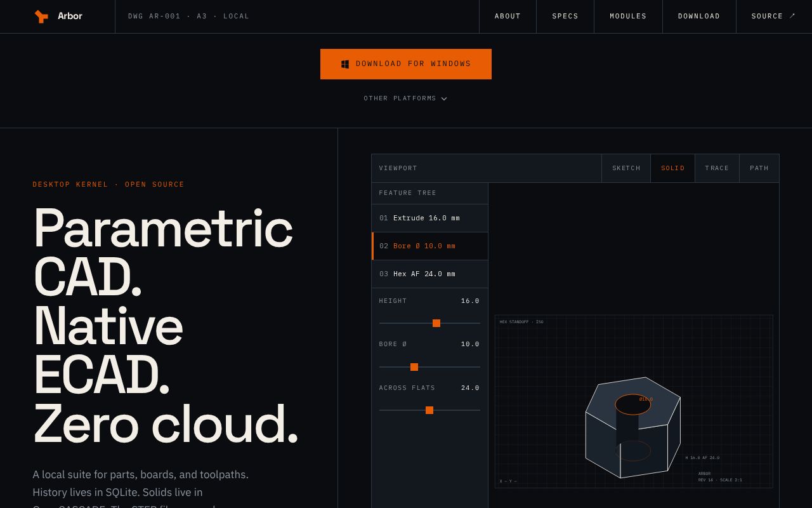This screenshot has width=812, height=508.
Task: Click the Height value 16.0
Action: (470, 301)
